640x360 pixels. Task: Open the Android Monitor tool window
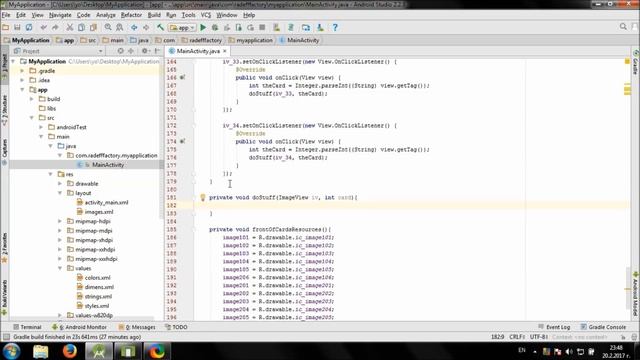pyautogui.click(x=79, y=327)
